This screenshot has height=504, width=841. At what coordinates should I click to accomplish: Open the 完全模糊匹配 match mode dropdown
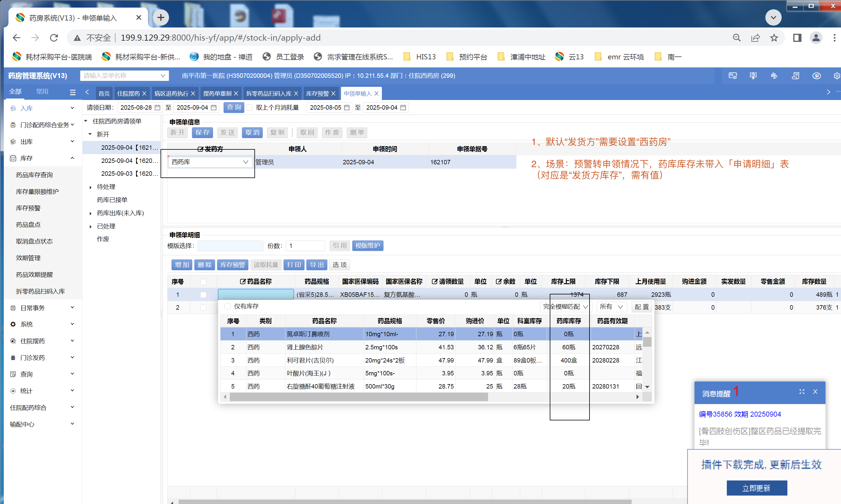tap(565, 307)
